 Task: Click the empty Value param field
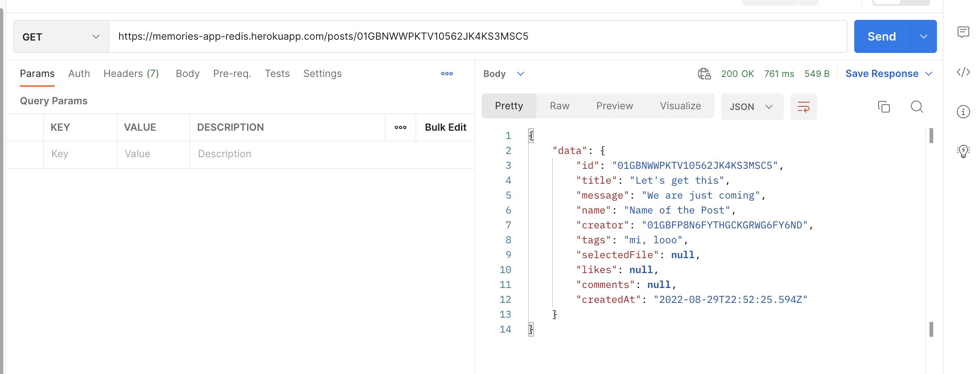pyautogui.click(x=154, y=154)
